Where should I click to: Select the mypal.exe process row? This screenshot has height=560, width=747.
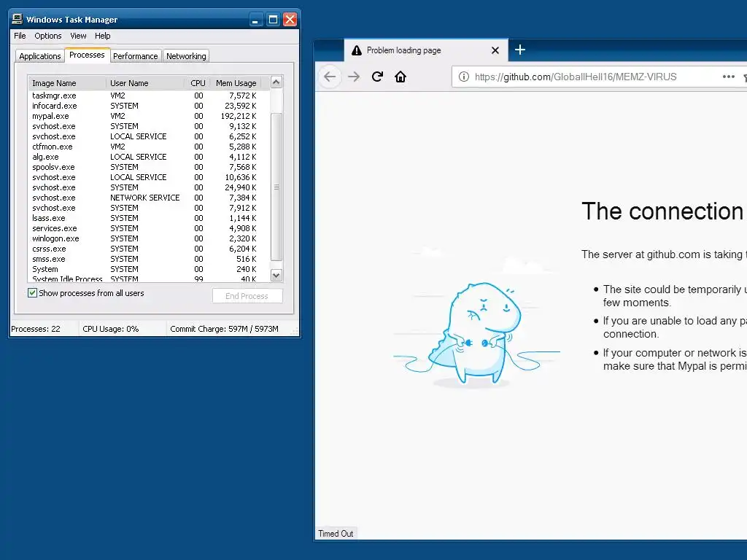(x=149, y=116)
